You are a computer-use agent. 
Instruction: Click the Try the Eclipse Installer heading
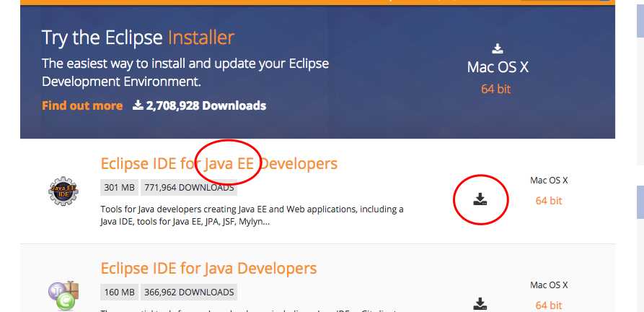pyautogui.click(x=138, y=38)
